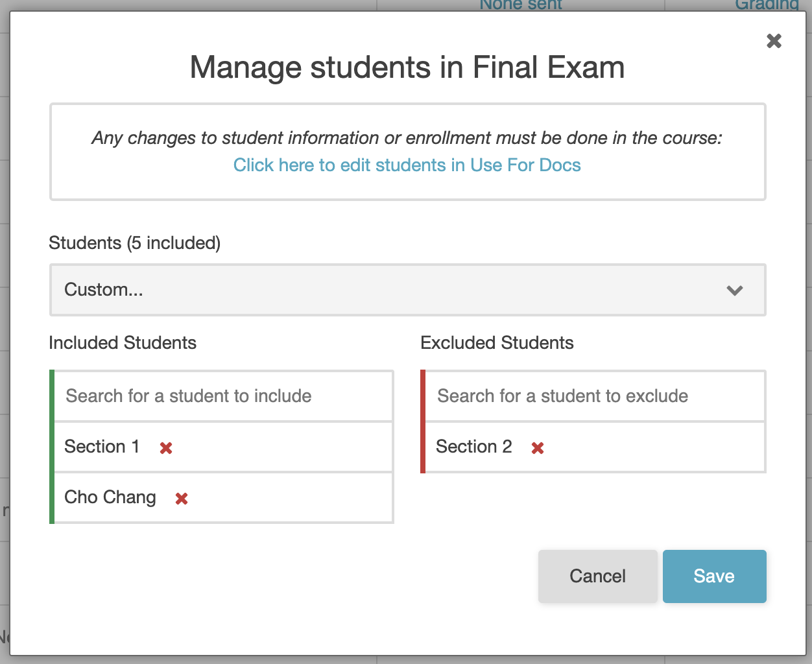812x664 pixels.
Task: Remove Section 2 from excluded students
Action: [537, 447]
